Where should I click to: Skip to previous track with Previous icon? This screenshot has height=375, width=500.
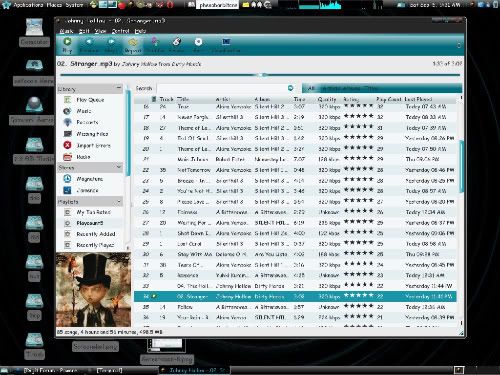[x=89, y=45]
